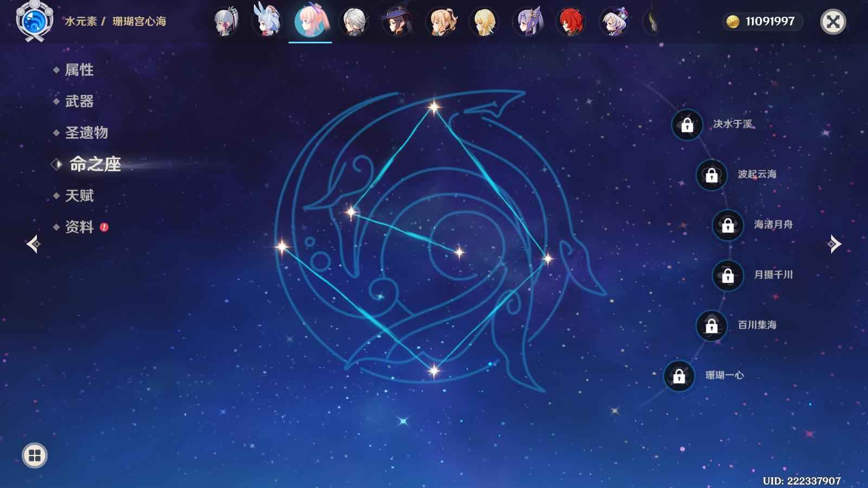Click the lock icon for 百川集海

pyautogui.click(x=711, y=326)
